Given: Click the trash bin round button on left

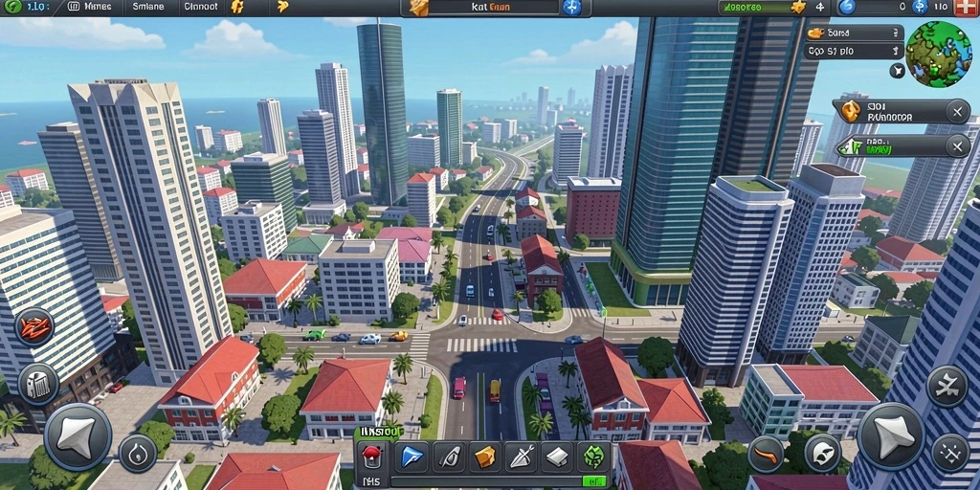Looking at the screenshot, I should point(38,384).
